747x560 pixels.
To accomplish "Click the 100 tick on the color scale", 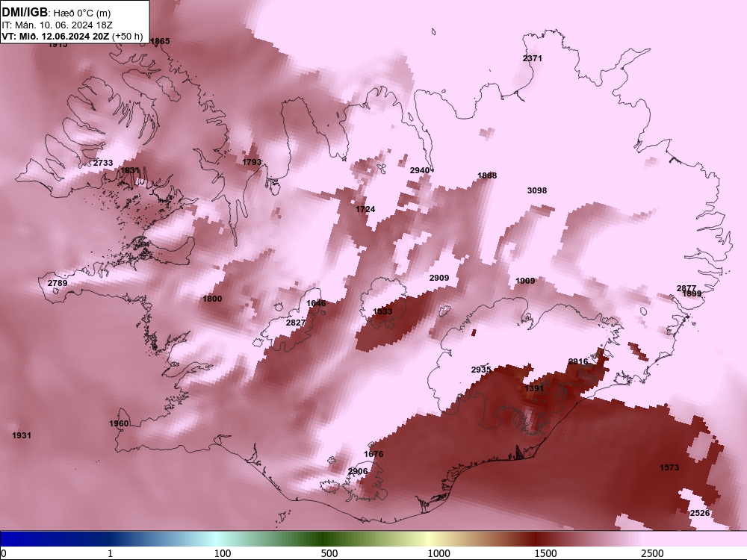I will click(x=223, y=553).
